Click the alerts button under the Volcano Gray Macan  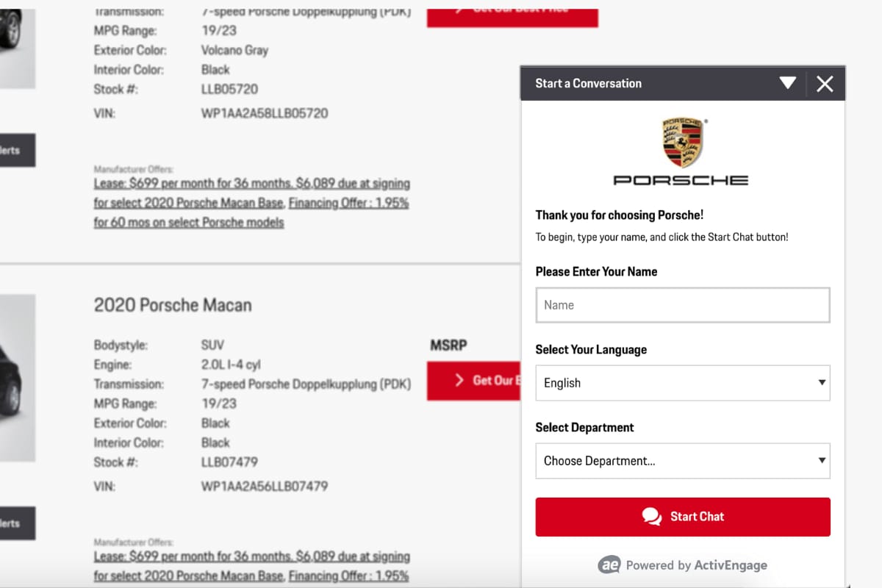(x=17, y=150)
